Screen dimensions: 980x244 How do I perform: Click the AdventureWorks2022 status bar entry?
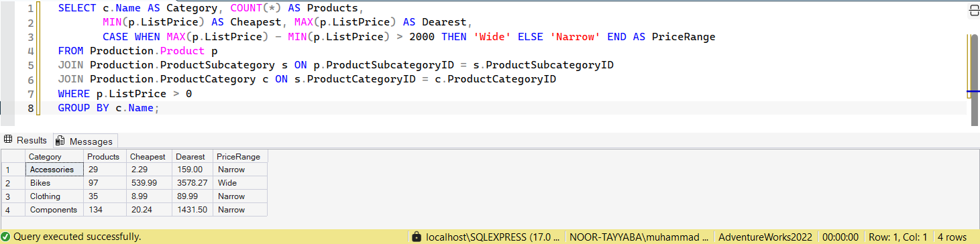(x=765, y=237)
